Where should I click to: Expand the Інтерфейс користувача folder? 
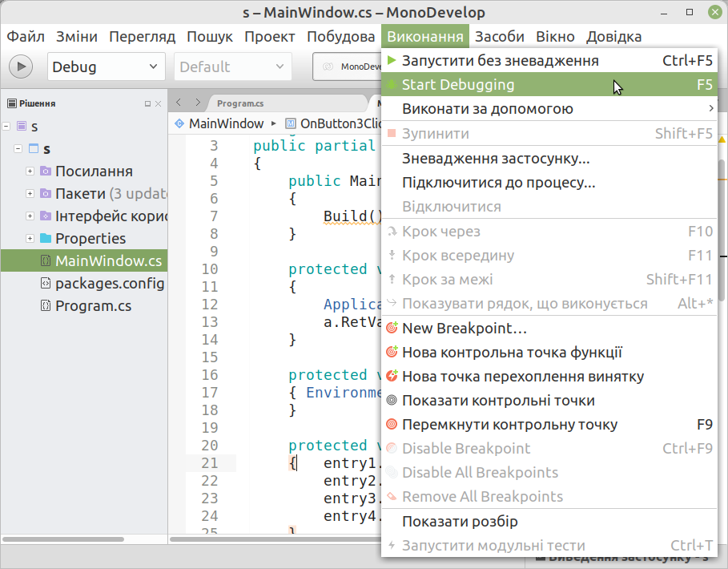[30, 216]
